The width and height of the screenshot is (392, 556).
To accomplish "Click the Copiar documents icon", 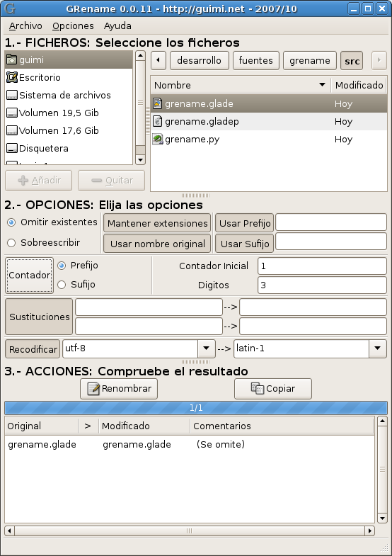I will click(258, 389).
